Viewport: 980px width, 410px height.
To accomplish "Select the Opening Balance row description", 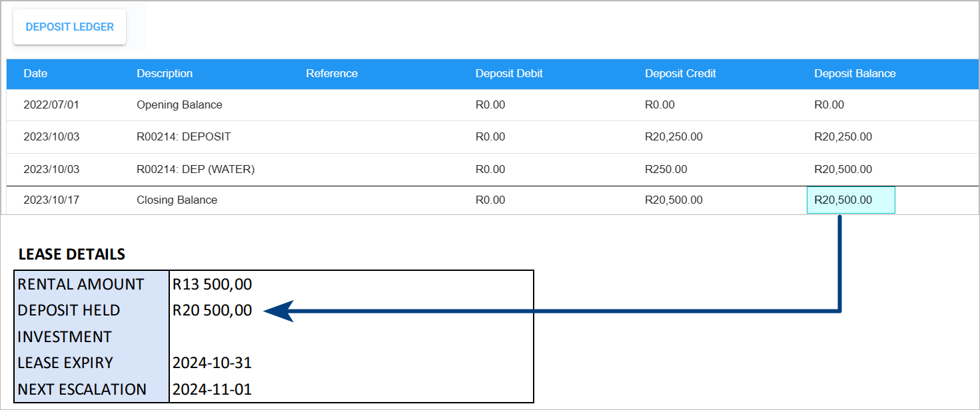I will coord(179,104).
